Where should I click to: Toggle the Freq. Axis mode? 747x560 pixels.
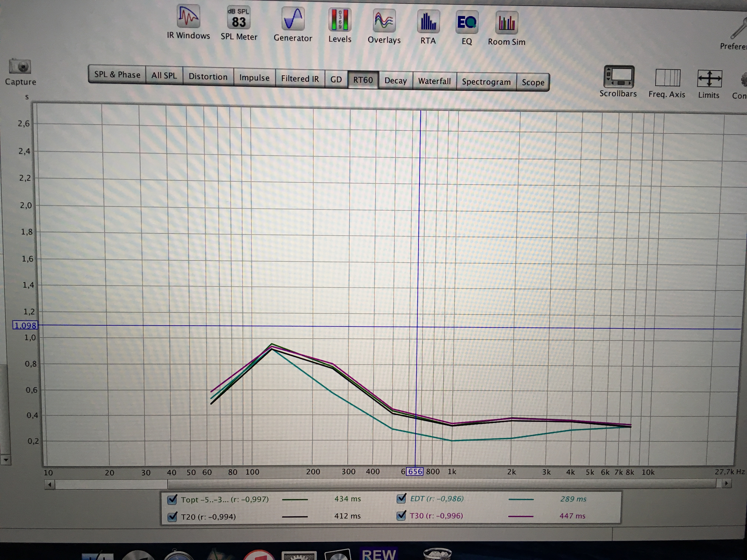tap(667, 78)
